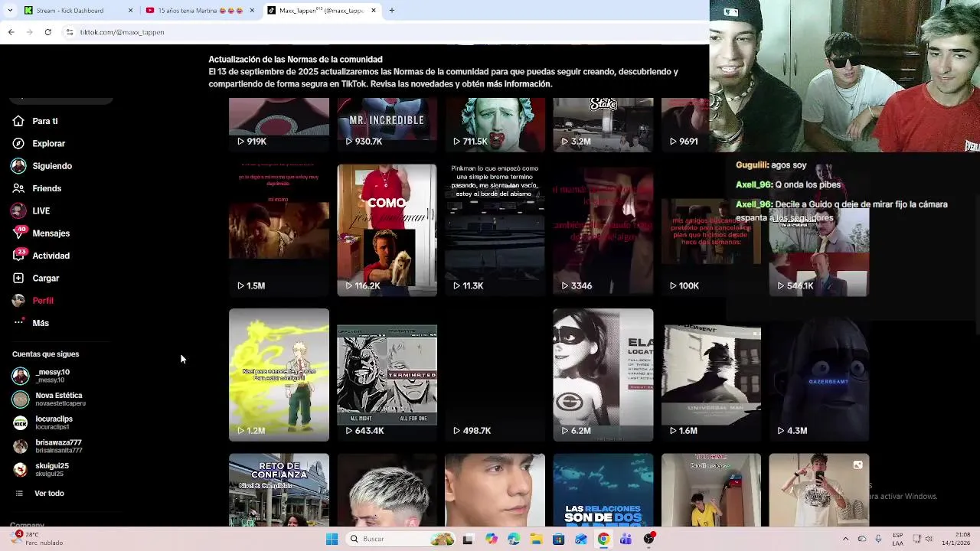Open the video with 919K views
Image resolution: width=980 pixels, height=551 pixels.
[x=279, y=124]
